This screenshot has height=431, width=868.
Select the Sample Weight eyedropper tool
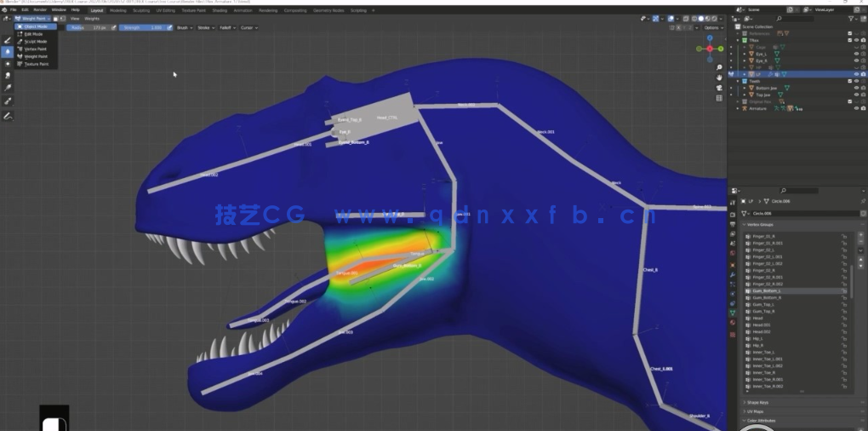(x=7, y=101)
